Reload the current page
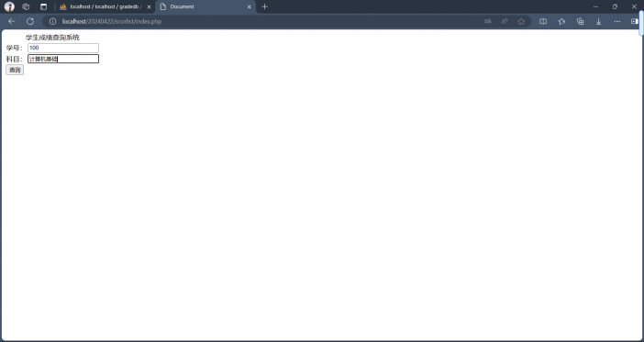Image resolution: width=644 pixels, height=342 pixels. coord(30,21)
